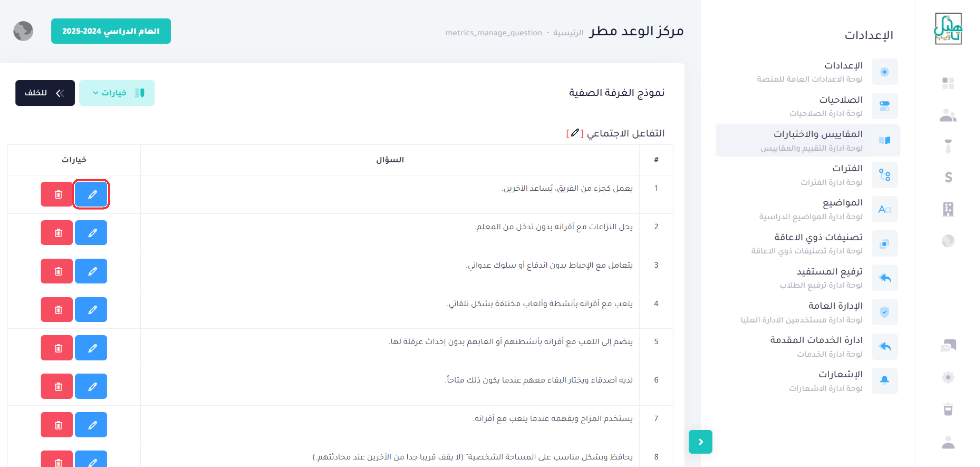Delete question 7 with the trash button
Image resolution: width=980 pixels, height=467 pixels.
coord(57,424)
